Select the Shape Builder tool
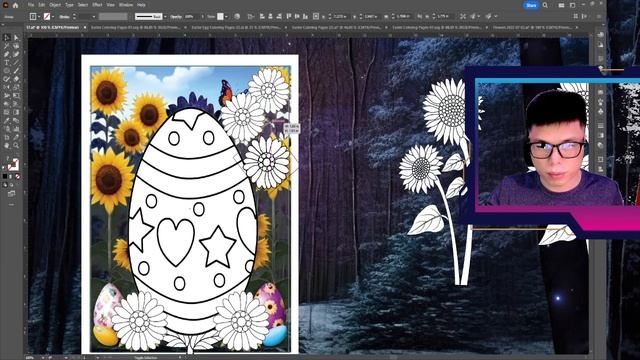Viewport: 640px width, 360px height. (x=7, y=104)
